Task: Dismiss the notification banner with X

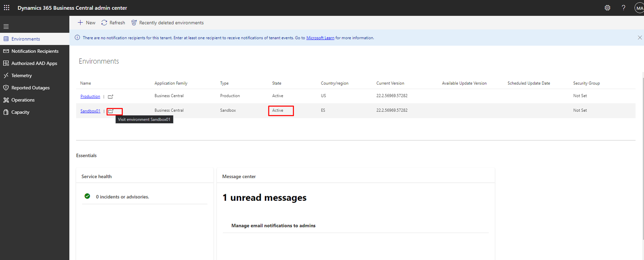Action: point(640,37)
